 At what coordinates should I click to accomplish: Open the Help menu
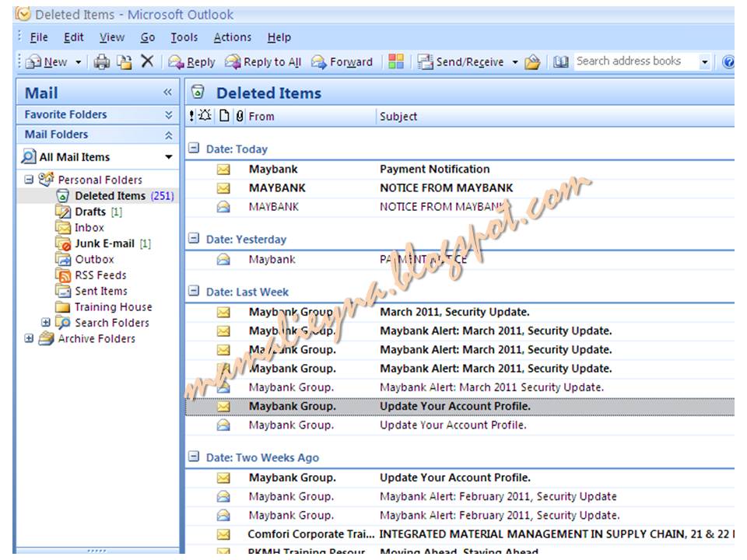click(x=279, y=37)
